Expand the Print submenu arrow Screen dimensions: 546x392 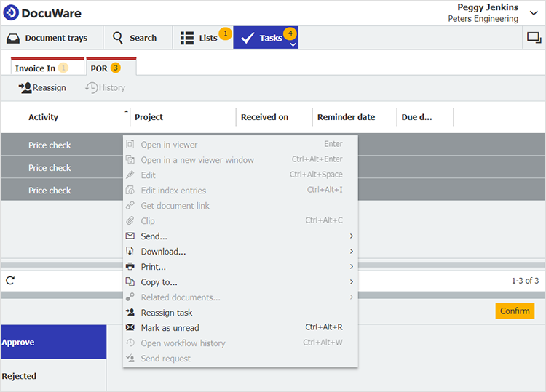[x=352, y=267]
